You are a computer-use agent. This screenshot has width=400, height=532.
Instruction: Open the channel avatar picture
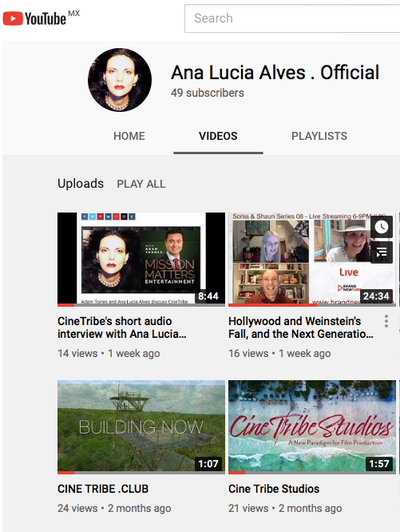[120, 80]
